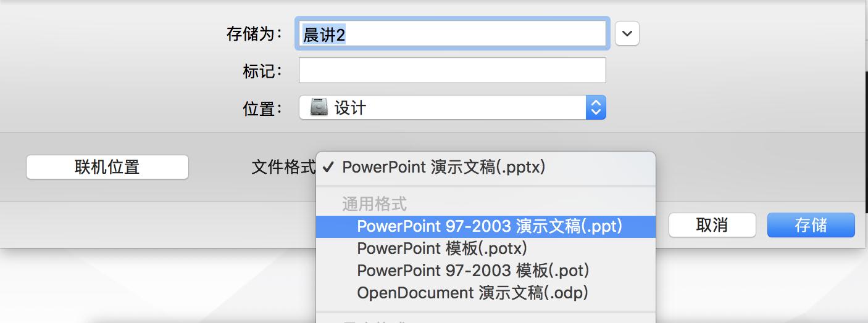Select OpenDocument 演示文稿(.odp) format
Screen dimensions: 868x323
(x=486, y=293)
